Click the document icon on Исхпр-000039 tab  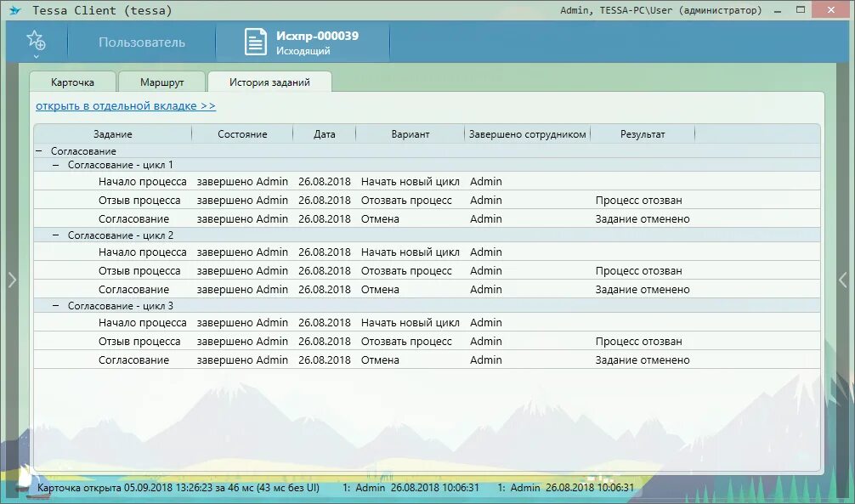tap(256, 42)
